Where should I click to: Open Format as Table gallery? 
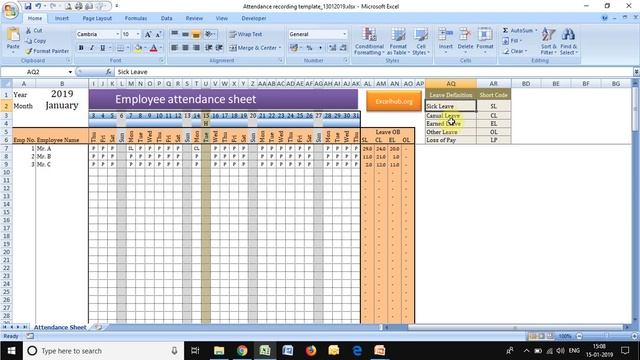click(398, 41)
